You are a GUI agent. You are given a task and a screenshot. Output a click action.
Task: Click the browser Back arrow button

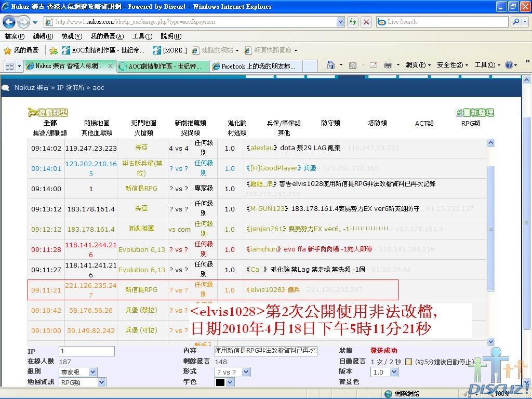[x=9, y=22]
